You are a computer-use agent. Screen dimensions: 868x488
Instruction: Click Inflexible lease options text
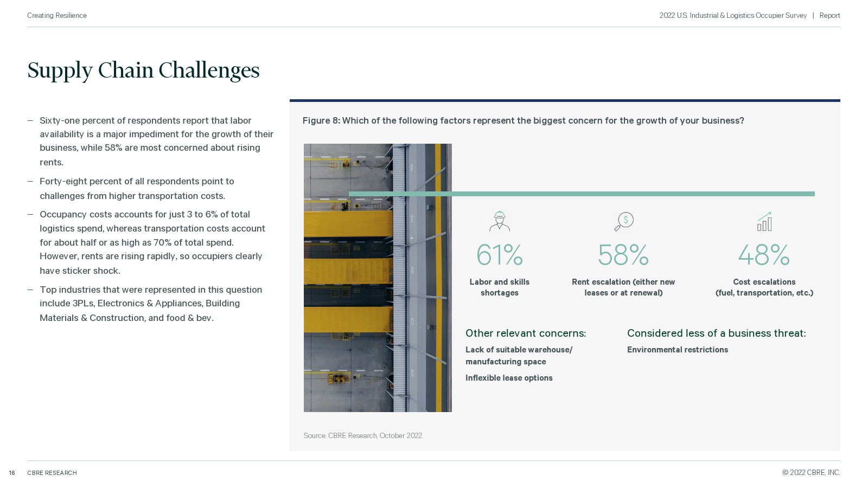pyautogui.click(x=509, y=378)
